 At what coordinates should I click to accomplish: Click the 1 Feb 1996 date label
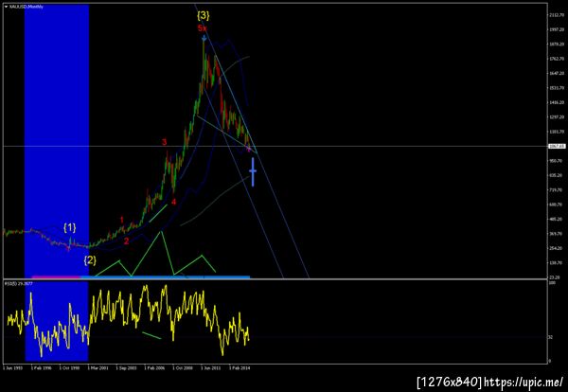pos(42,368)
